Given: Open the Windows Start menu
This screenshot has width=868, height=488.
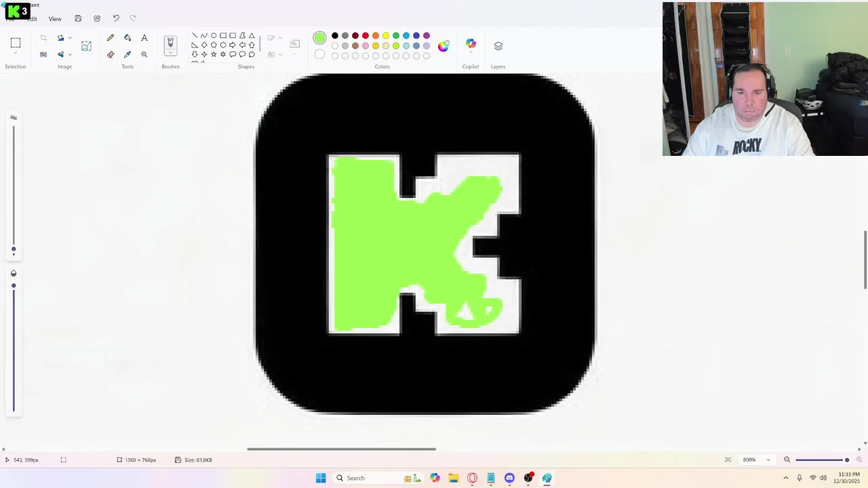Looking at the screenshot, I should (321, 478).
